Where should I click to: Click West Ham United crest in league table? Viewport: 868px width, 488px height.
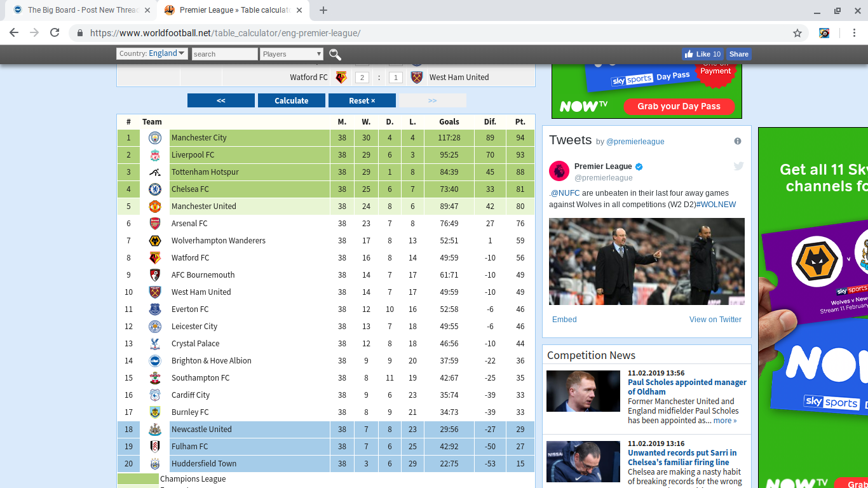(155, 292)
